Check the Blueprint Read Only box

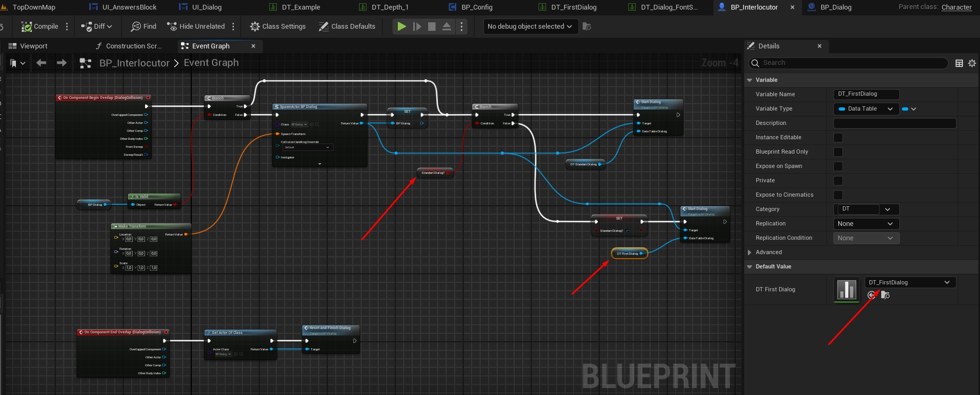[838, 152]
